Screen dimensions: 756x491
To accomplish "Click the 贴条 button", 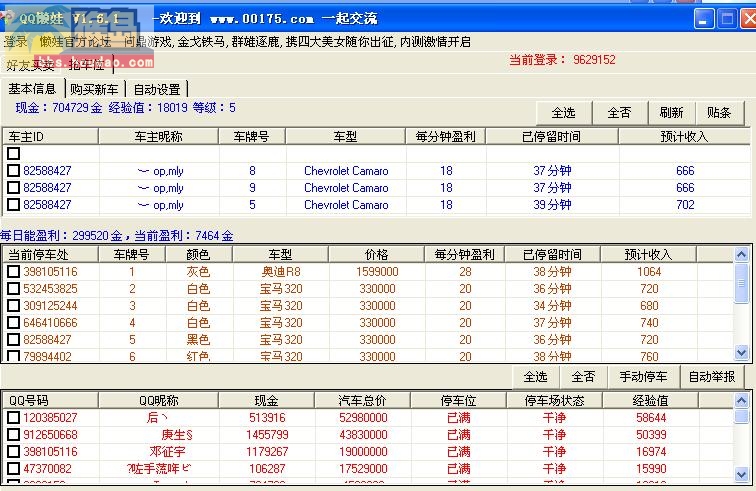I will coord(719,113).
